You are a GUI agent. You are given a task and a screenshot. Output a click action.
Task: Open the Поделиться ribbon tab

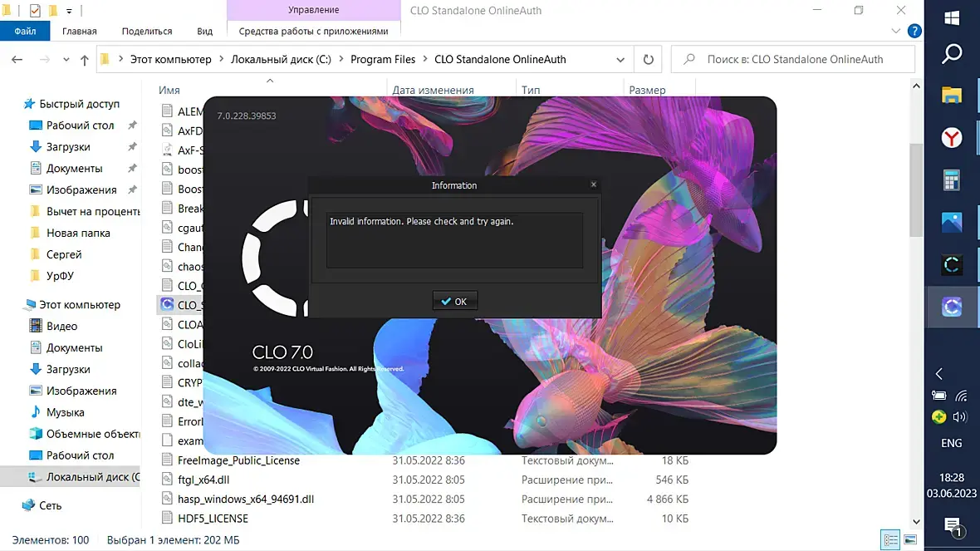[x=147, y=32]
